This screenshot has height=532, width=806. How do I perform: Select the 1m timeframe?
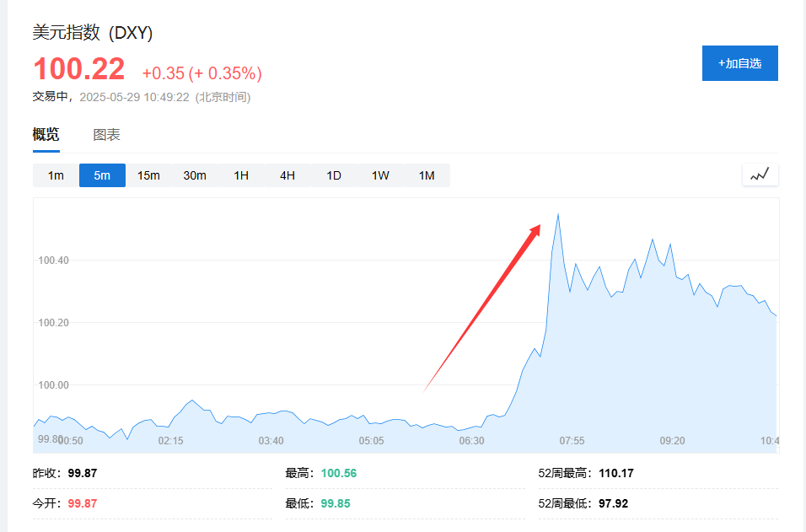point(56,175)
